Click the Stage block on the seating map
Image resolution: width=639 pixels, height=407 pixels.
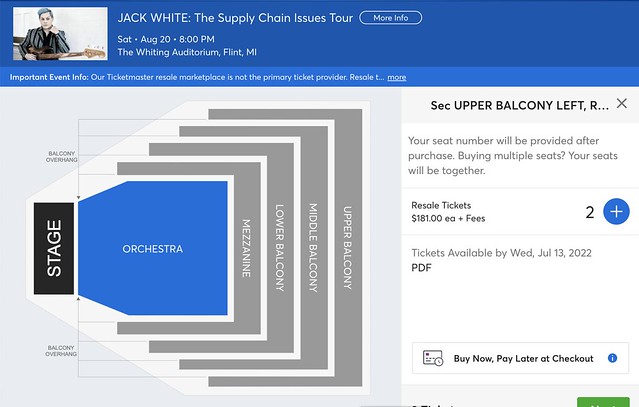tap(54, 248)
